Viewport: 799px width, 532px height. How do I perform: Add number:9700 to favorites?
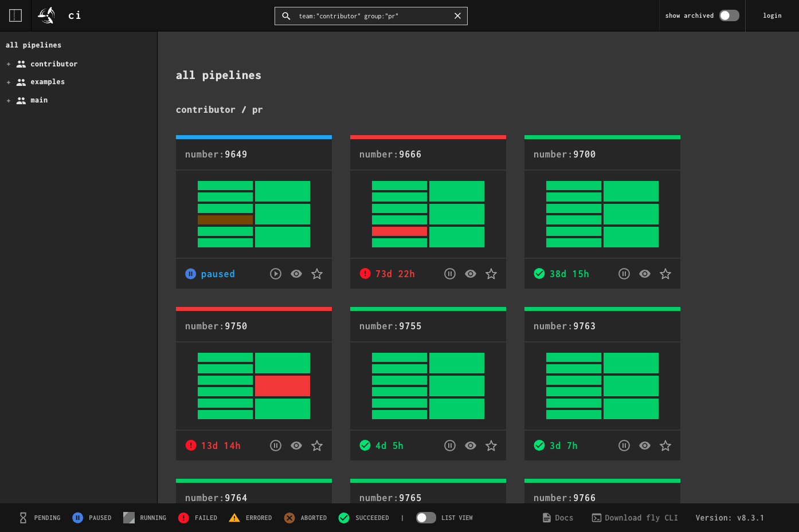click(x=665, y=274)
